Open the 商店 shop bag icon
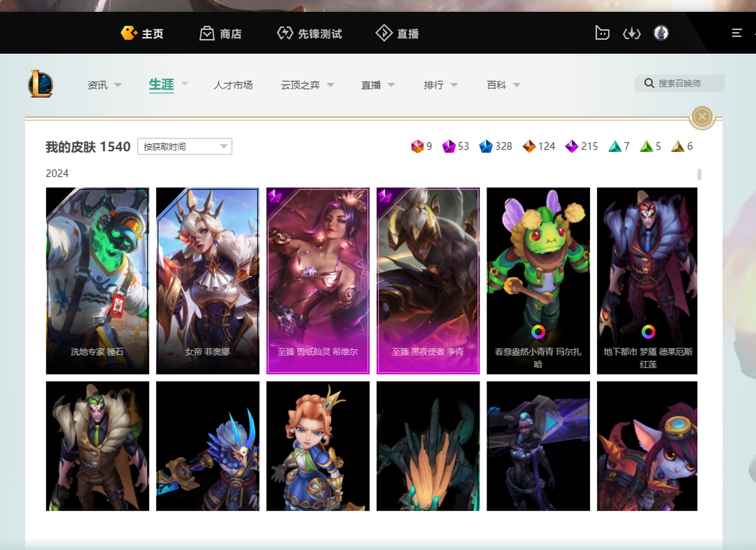The image size is (756, 550). [206, 34]
